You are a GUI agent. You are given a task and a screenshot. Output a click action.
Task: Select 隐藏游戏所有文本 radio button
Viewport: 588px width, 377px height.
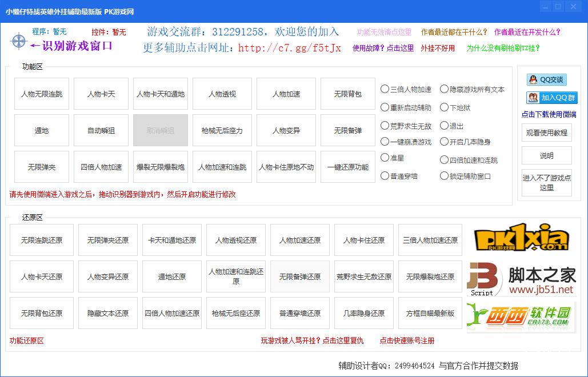(x=444, y=89)
